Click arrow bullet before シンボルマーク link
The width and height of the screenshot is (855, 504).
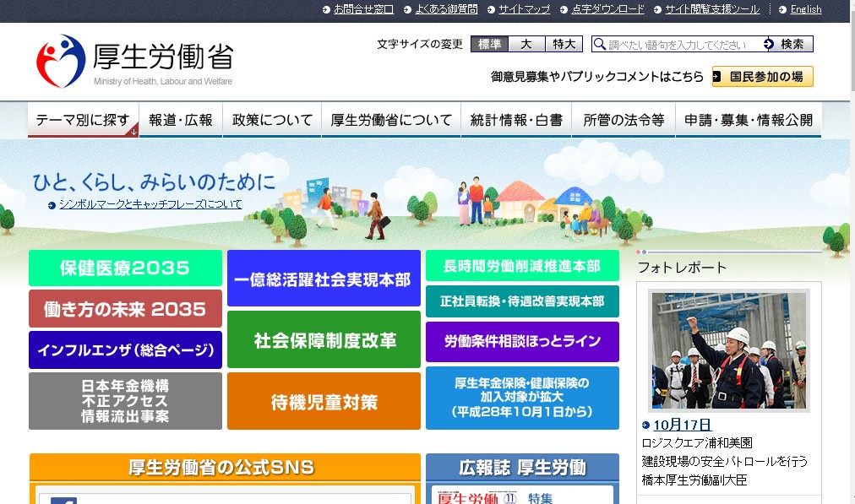click(52, 205)
